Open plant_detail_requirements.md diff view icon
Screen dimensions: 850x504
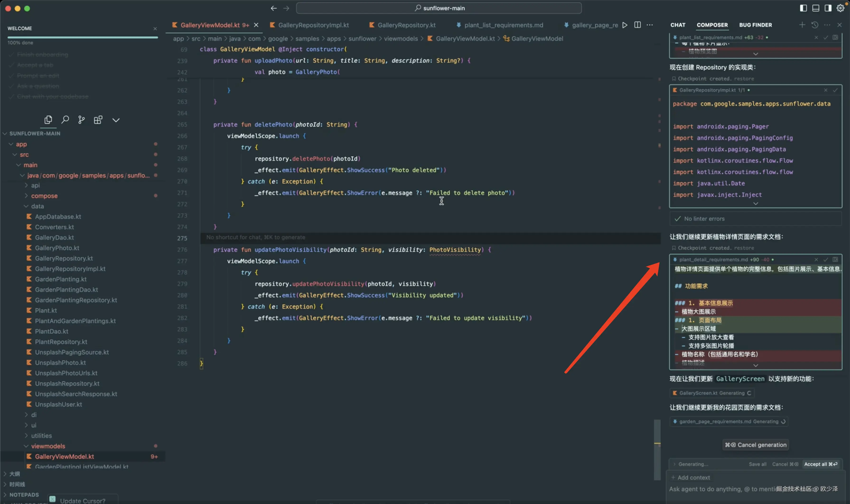pos(835,260)
